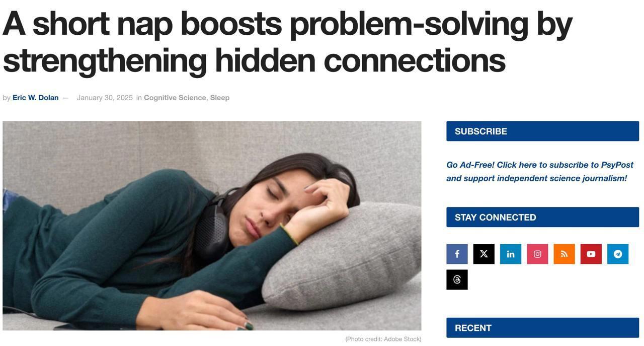Image resolution: width=644 pixels, height=346 pixels.
Task: Open the YouTube channel icon
Action: tap(591, 254)
